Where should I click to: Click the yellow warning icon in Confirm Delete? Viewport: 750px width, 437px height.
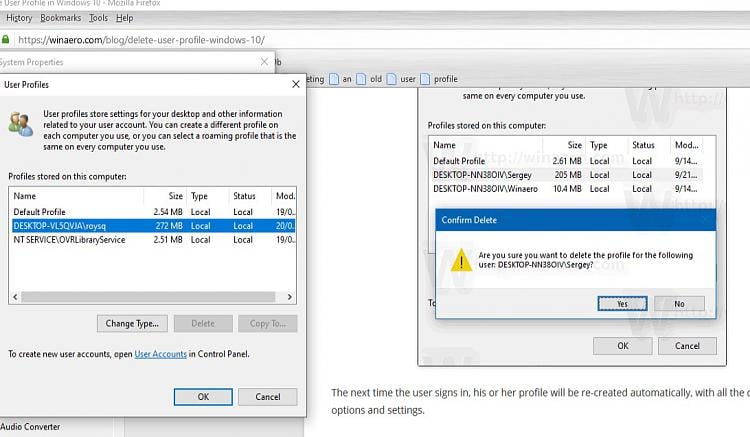(461, 260)
